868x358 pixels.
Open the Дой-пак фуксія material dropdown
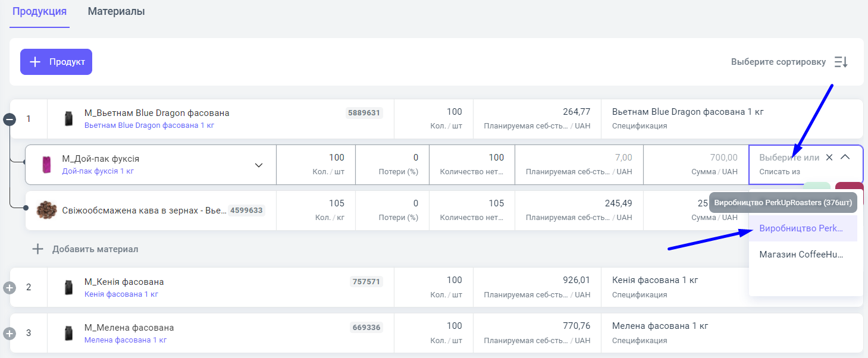click(259, 165)
